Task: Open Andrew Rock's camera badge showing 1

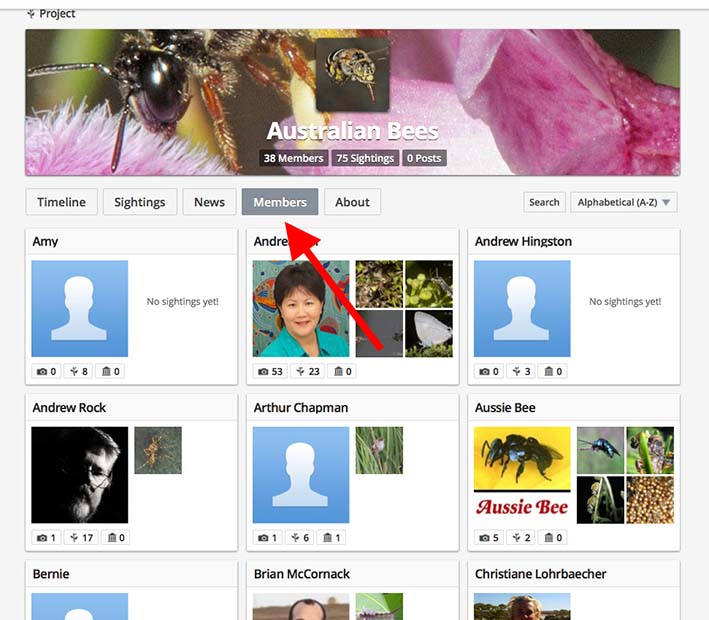Action: click(47, 538)
